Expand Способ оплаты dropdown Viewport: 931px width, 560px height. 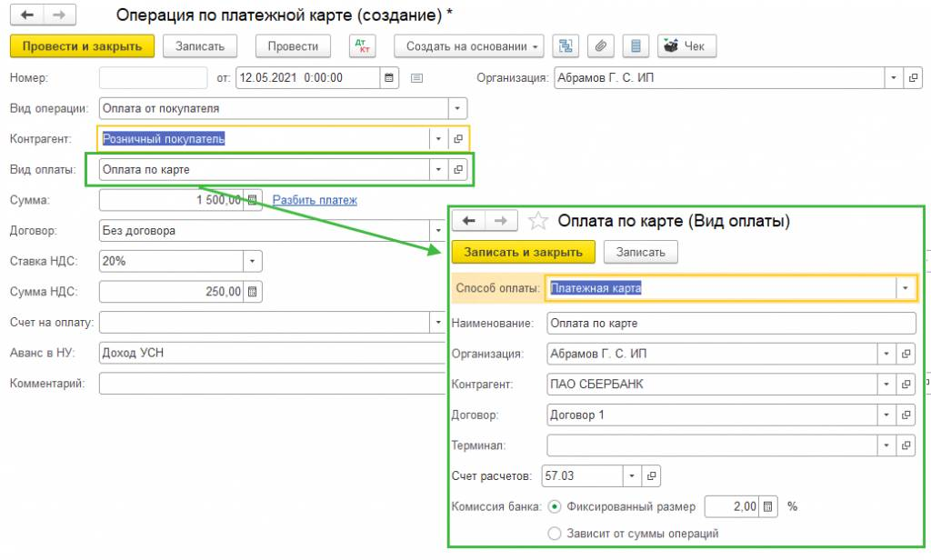[906, 288]
